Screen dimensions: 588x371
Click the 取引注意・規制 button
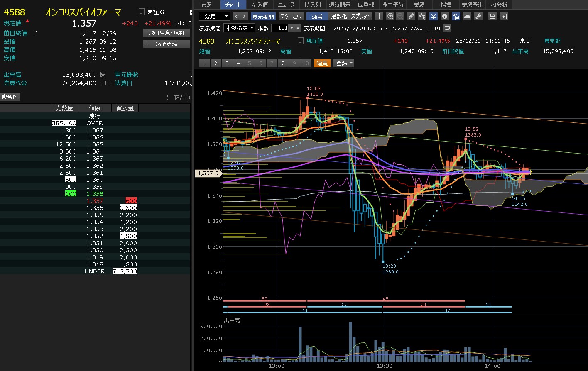(x=166, y=33)
